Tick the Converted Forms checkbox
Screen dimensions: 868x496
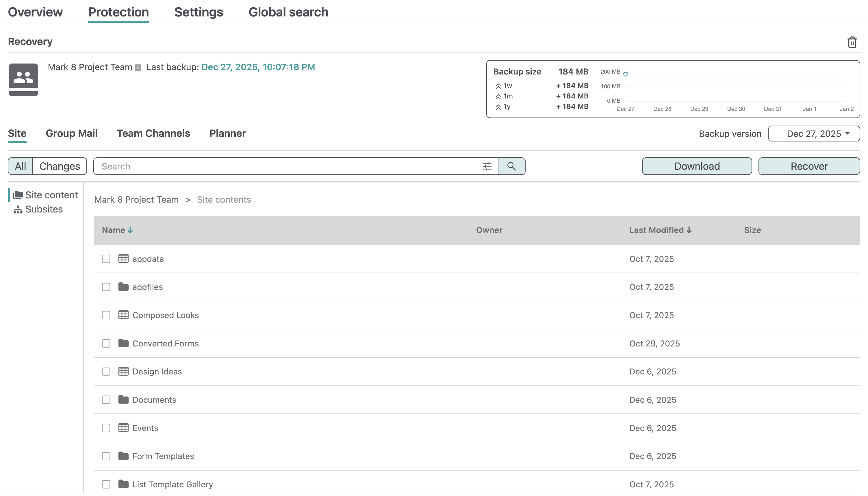[106, 343]
